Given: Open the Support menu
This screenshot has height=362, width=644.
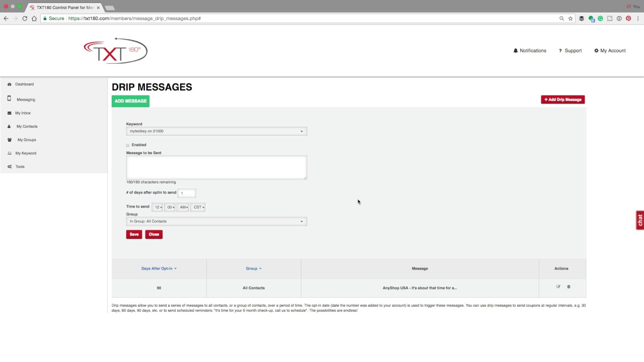Looking at the screenshot, I should click(570, 50).
